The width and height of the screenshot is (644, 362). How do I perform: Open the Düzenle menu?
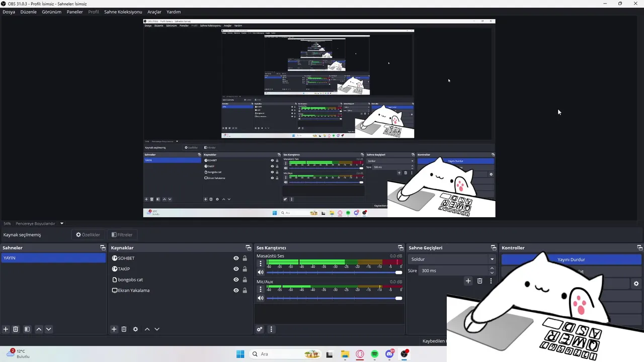click(28, 12)
